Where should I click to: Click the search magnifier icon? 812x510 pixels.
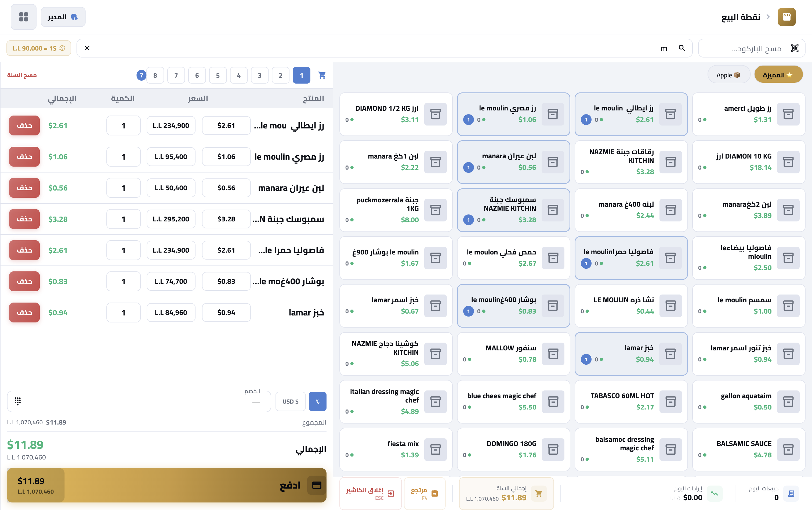tap(682, 48)
